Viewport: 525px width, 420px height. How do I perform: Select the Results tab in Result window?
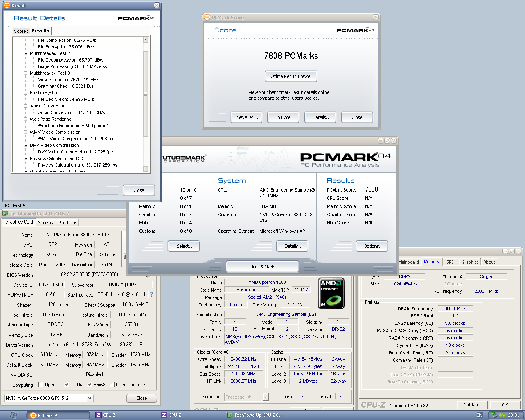pos(40,31)
